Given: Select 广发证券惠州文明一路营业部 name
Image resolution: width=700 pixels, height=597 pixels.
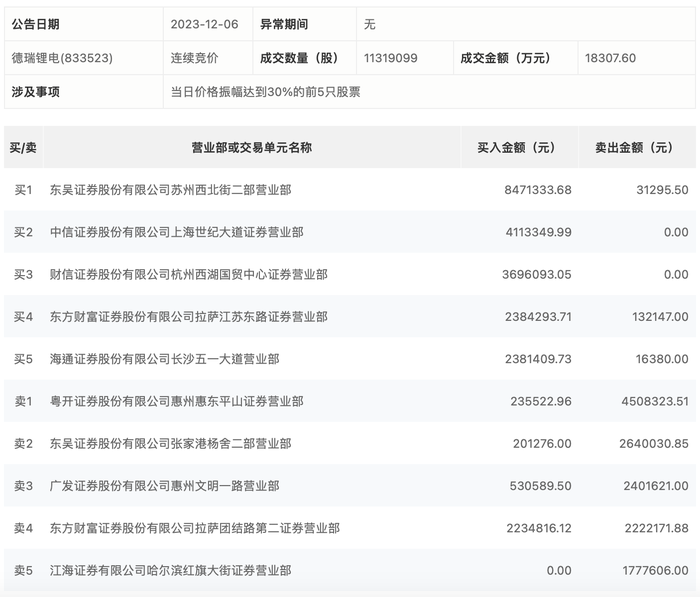Looking at the screenshot, I should (165, 486).
